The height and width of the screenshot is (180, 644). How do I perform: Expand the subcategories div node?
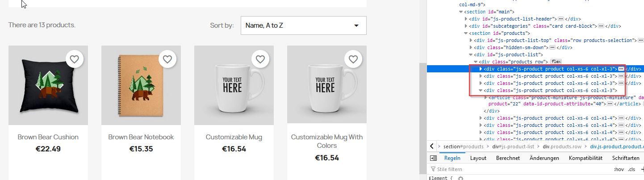click(466, 26)
